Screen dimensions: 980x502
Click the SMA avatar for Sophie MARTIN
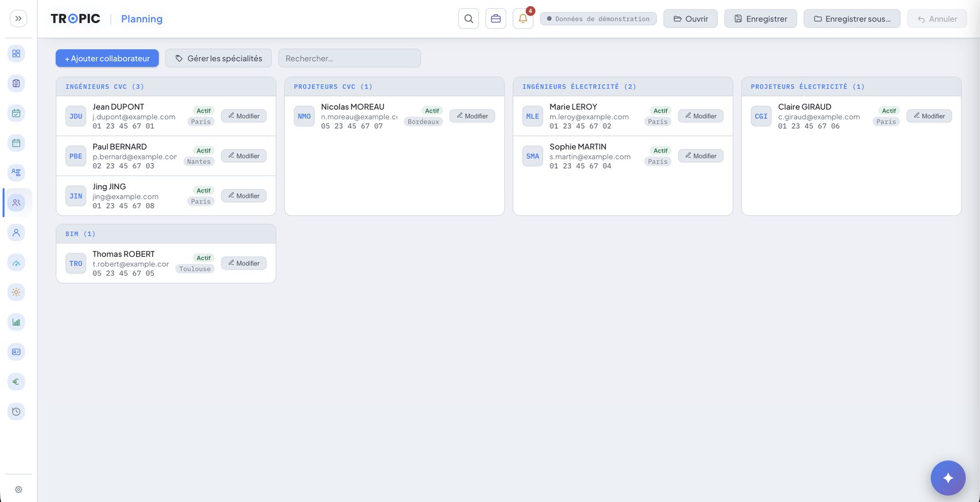click(533, 156)
